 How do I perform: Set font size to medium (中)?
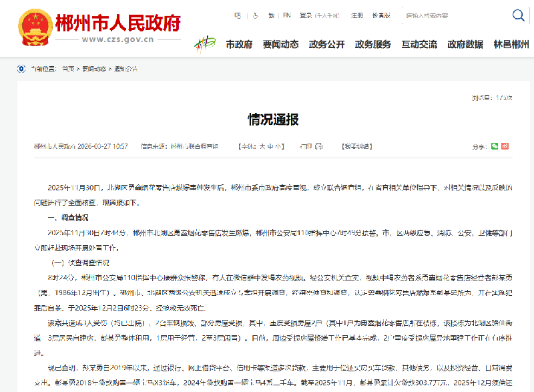(270, 146)
